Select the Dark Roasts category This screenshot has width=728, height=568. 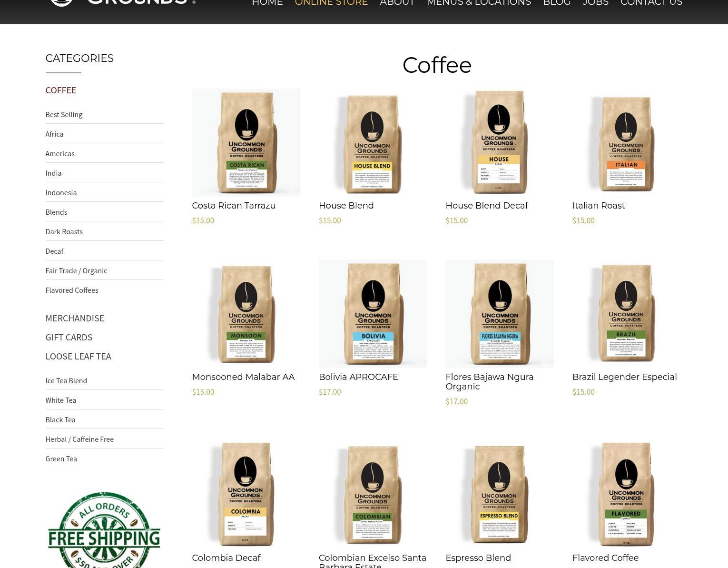click(x=64, y=231)
